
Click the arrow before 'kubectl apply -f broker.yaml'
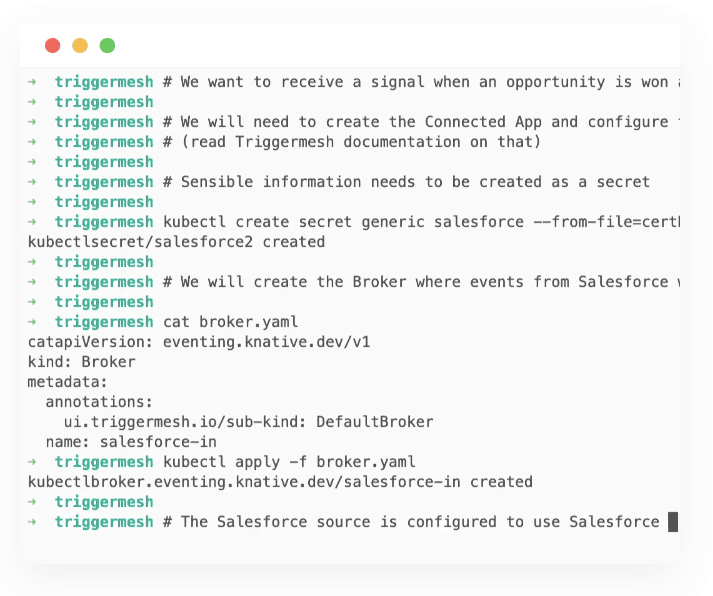point(32,462)
